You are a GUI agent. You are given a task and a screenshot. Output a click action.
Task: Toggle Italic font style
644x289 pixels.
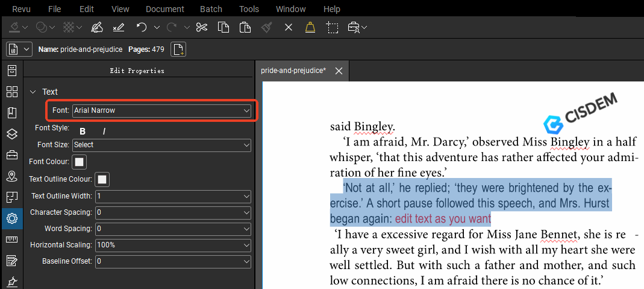(104, 132)
